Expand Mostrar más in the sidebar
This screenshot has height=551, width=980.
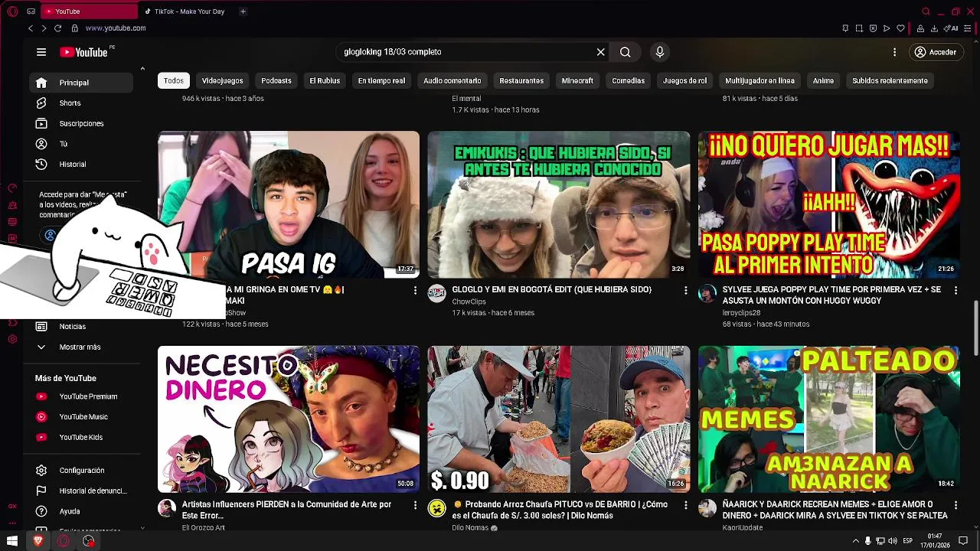[81, 347]
